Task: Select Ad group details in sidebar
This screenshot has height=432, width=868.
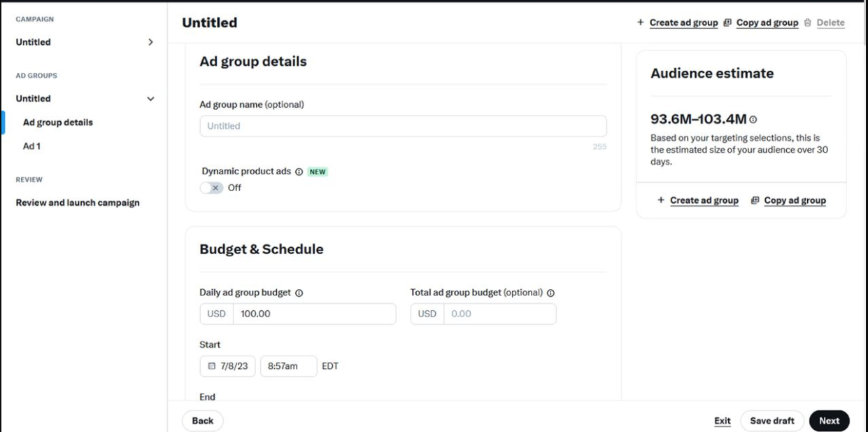Action: coord(58,122)
